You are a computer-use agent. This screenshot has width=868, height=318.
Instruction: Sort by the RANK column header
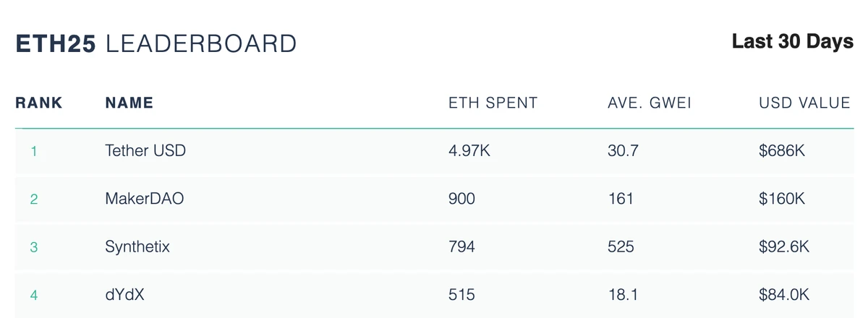tap(38, 103)
